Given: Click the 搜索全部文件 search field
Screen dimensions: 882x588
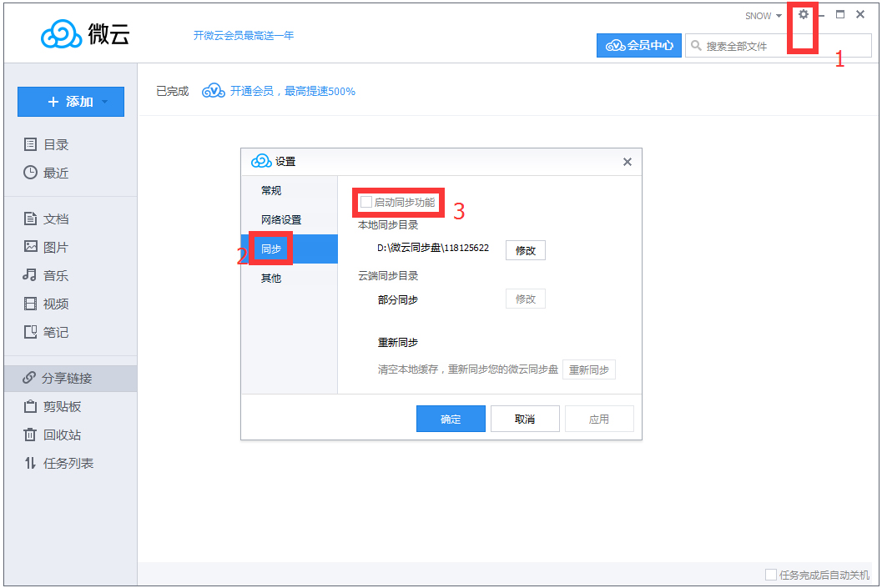Looking at the screenshot, I should [751, 45].
